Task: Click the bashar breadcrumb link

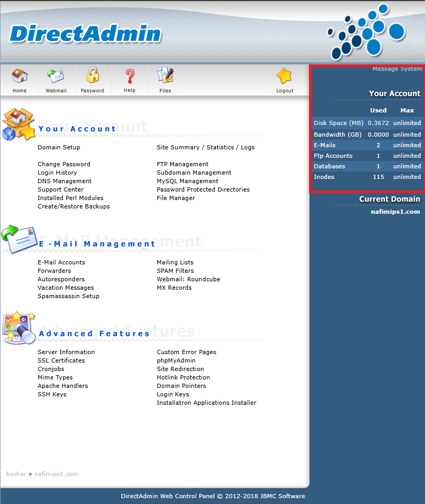Action: (16, 474)
